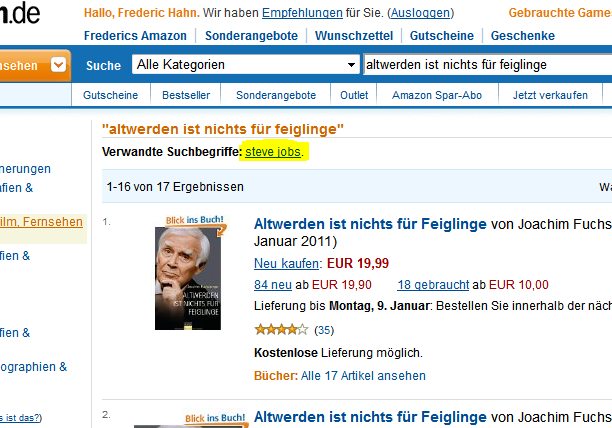Open the 'Empfehlungen' link in greeting

[x=302, y=13]
